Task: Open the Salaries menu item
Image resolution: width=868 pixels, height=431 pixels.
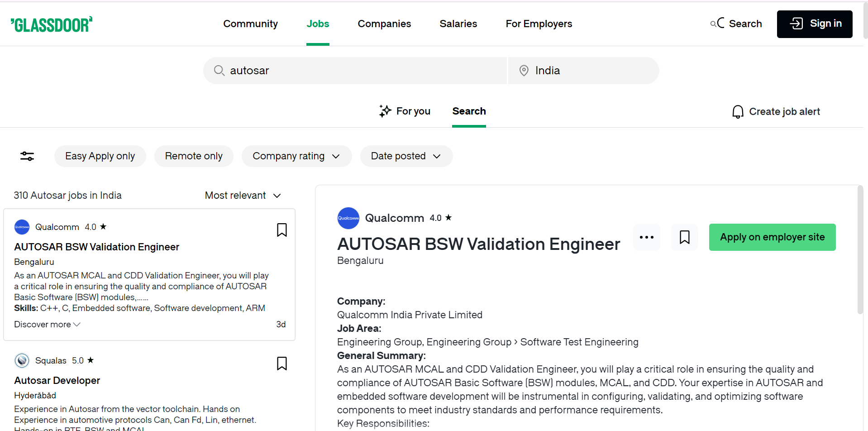Action: (458, 24)
